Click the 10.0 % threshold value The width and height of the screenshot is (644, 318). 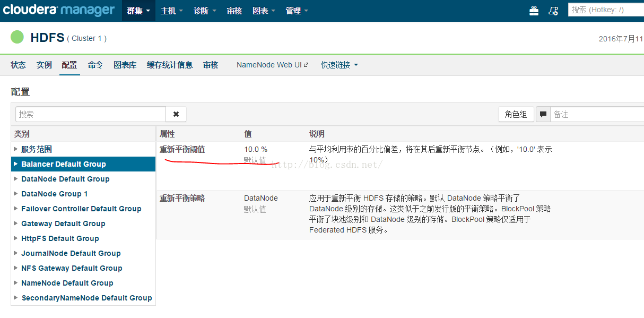256,150
